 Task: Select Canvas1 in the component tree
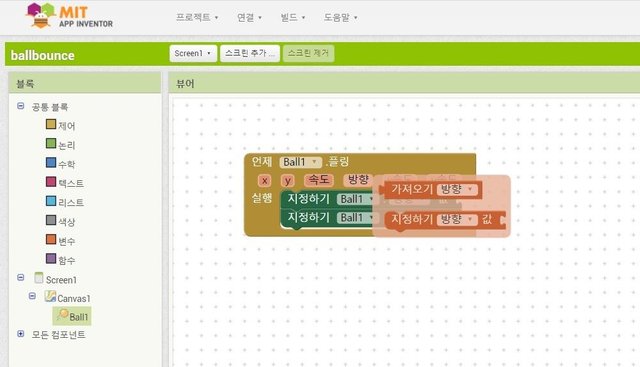pos(74,298)
